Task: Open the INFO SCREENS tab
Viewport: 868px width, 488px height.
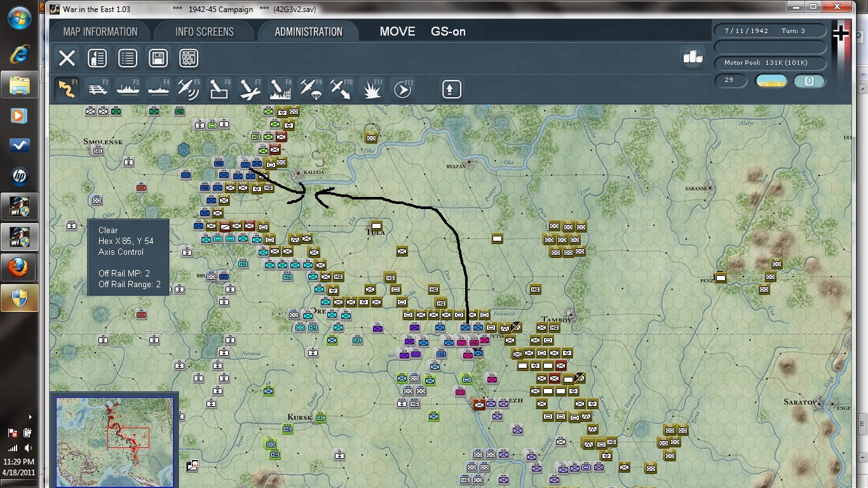Action: (205, 32)
